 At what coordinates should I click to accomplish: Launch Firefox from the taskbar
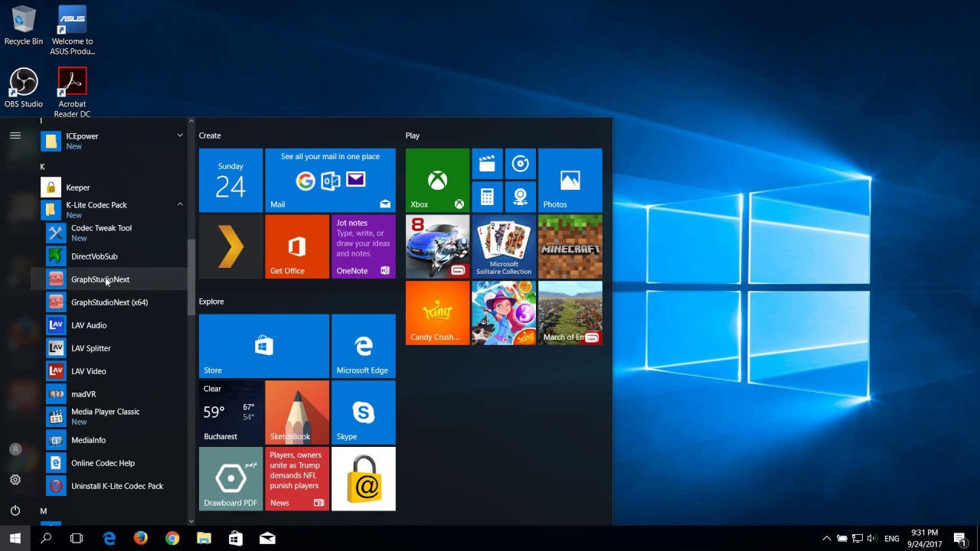click(140, 539)
